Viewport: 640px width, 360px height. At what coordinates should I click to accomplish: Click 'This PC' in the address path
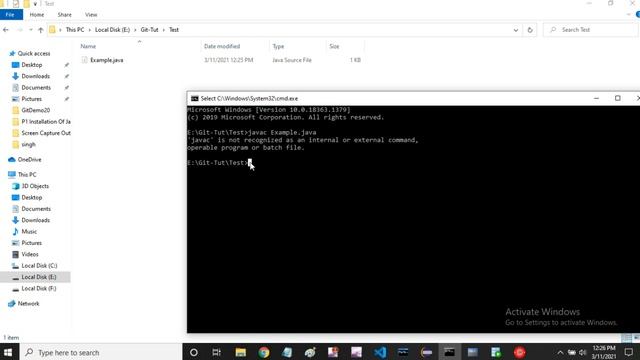point(75,30)
